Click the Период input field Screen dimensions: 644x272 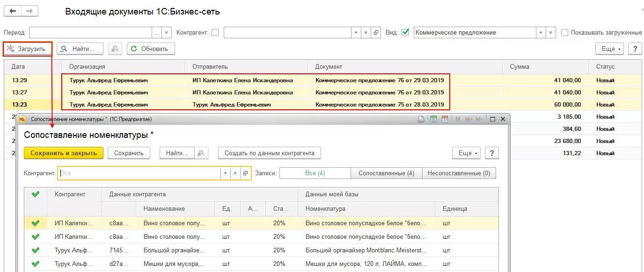(x=91, y=32)
